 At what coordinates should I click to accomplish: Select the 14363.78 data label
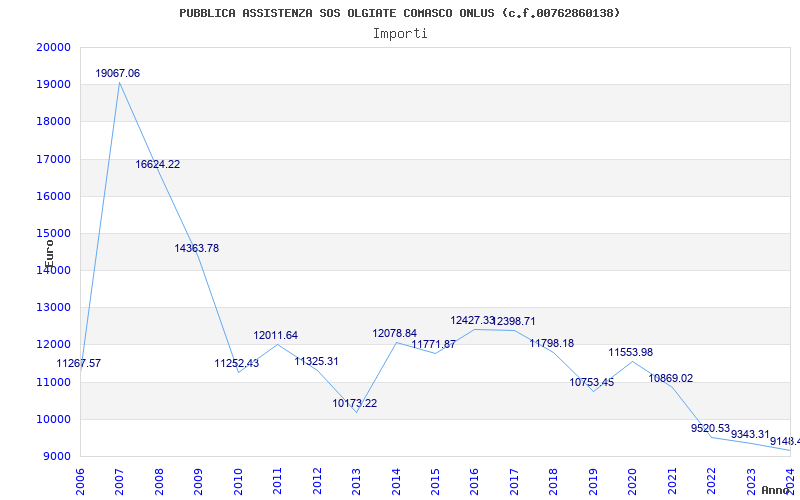click(x=196, y=248)
